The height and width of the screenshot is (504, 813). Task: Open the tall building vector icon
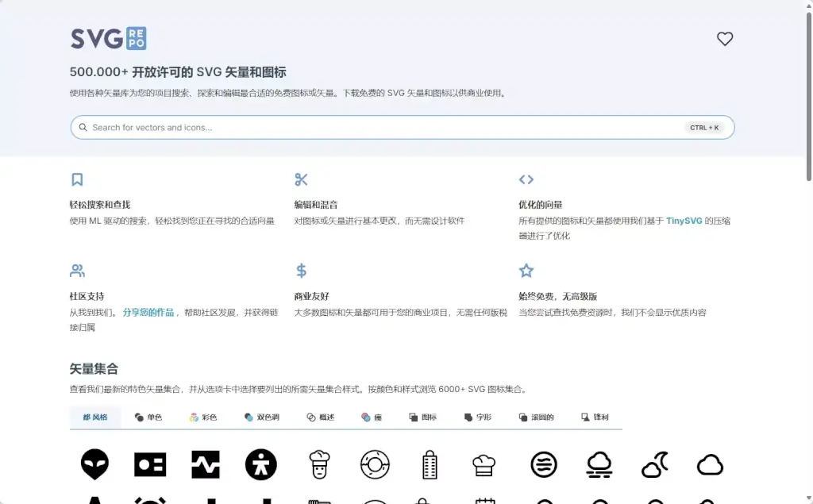tap(430, 464)
